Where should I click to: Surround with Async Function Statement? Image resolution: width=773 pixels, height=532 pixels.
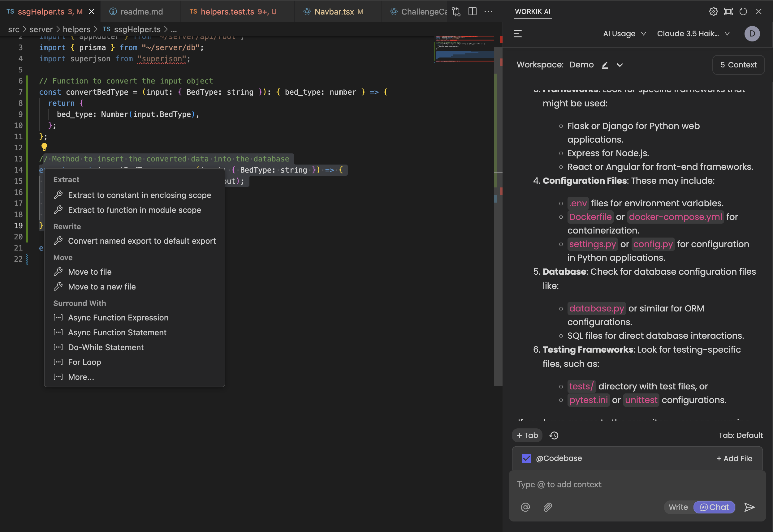pos(135,332)
